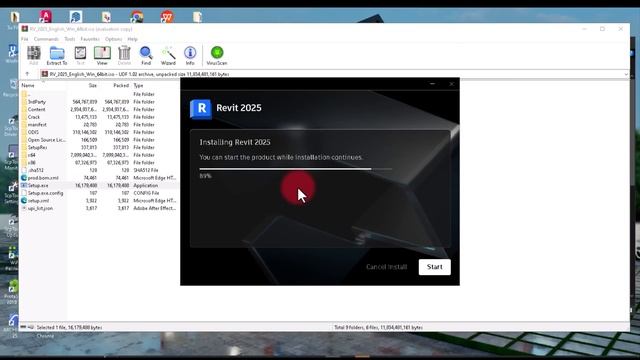Select the 3rdParty folder icon
Screen dimensions: 640x360
click(24, 102)
